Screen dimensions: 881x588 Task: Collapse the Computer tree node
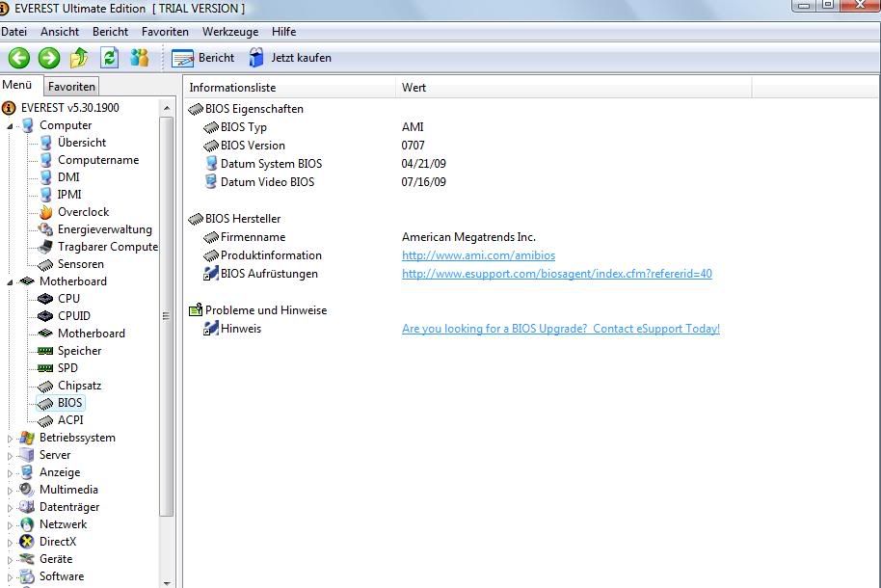point(10,126)
